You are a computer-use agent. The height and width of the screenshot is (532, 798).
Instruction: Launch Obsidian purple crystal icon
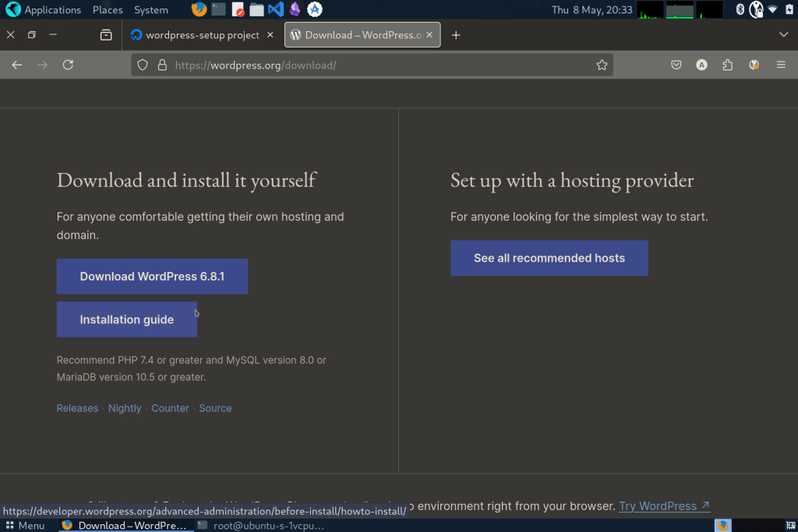pyautogui.click(x=295, y=9)
